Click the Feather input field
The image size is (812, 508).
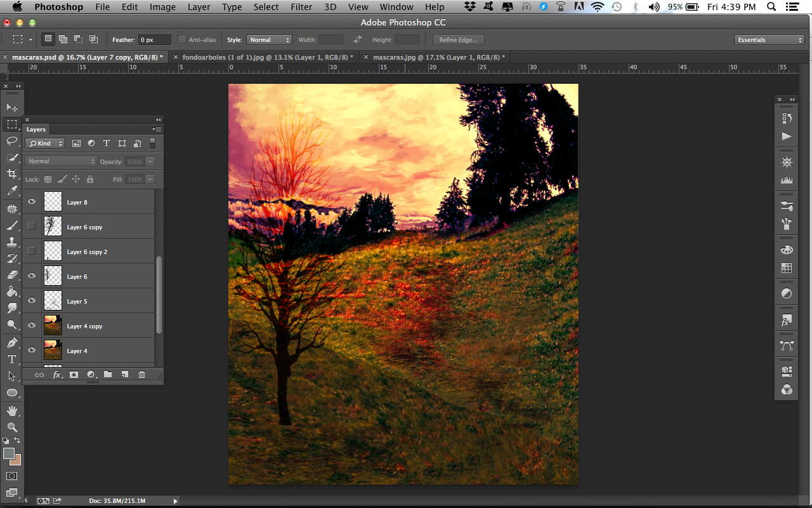point(155,40)
